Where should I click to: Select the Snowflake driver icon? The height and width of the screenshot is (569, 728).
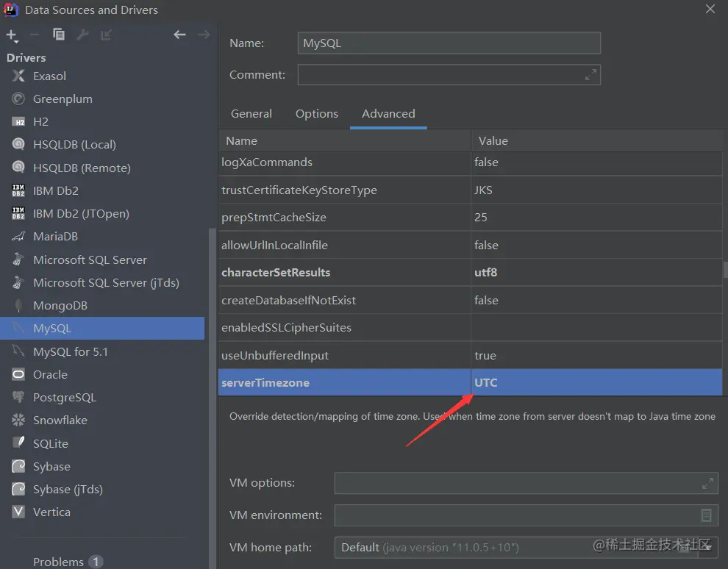coord(18,420)
